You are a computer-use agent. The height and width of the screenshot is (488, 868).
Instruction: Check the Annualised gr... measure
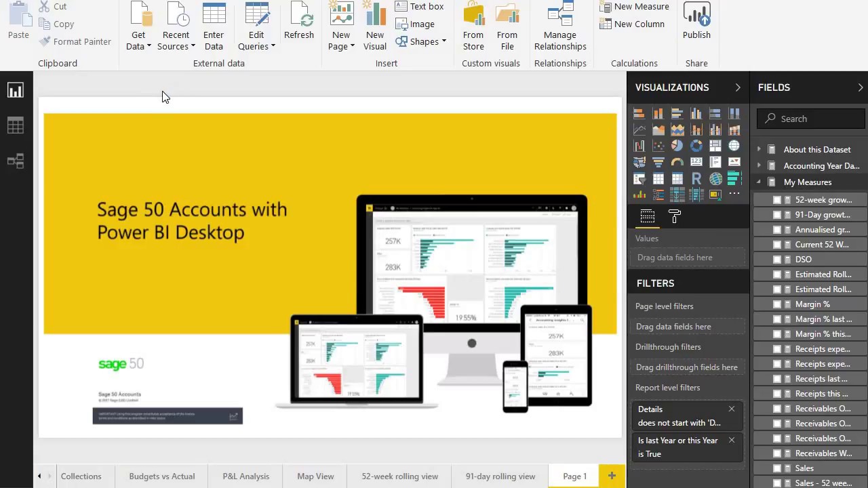[777, 230]
